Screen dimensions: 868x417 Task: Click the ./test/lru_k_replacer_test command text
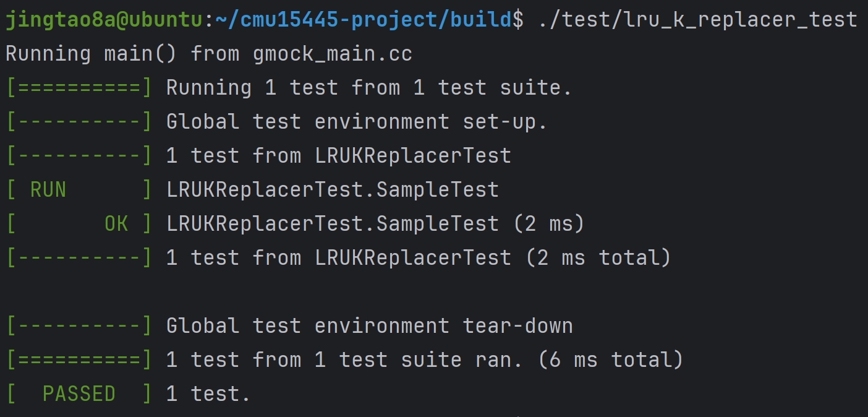(697, 20)
